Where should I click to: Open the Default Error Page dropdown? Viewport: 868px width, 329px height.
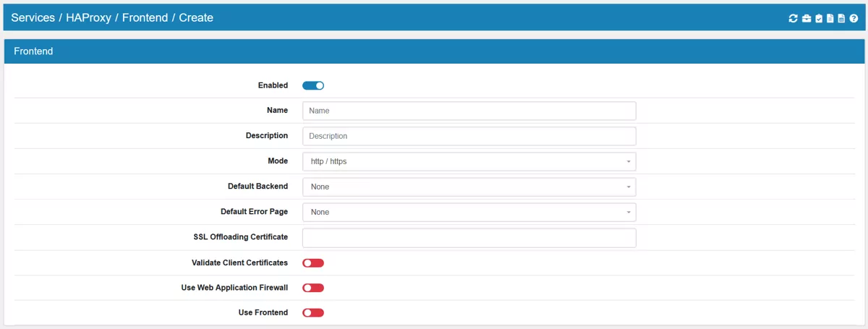(x=469, y=212)
